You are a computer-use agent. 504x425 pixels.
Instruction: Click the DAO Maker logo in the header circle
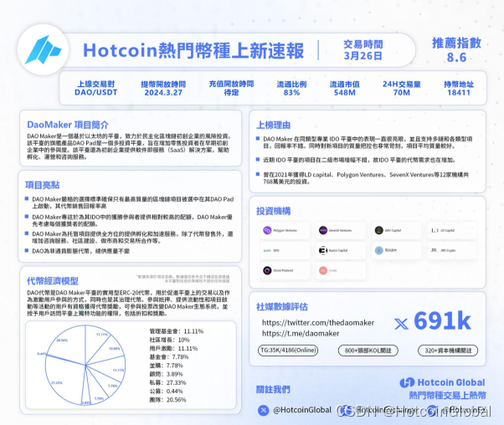[x=43, y=50]
